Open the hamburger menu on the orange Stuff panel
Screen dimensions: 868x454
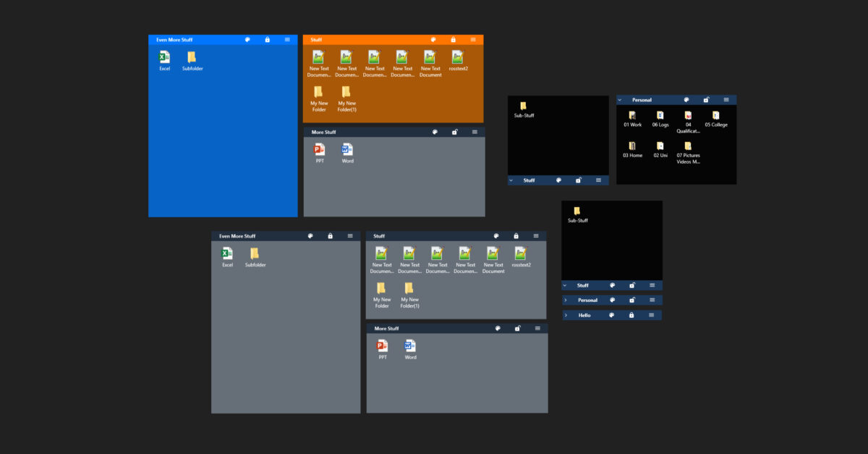pos(473,40)
